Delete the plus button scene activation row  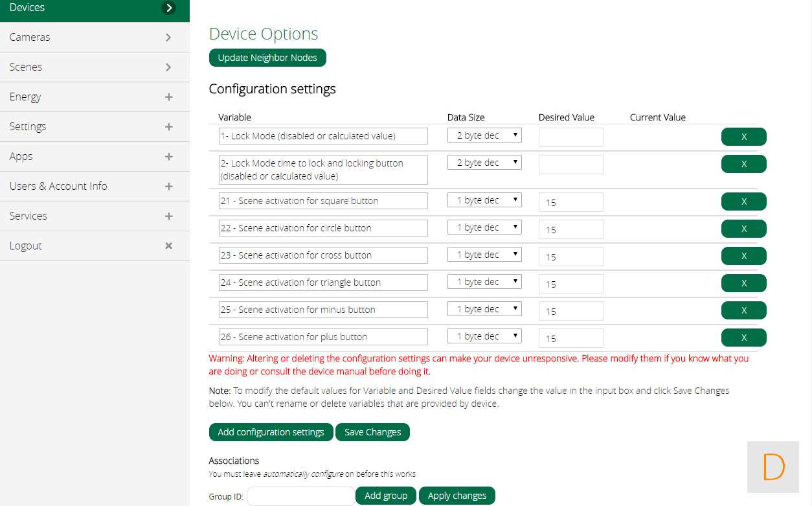[743, 338]
